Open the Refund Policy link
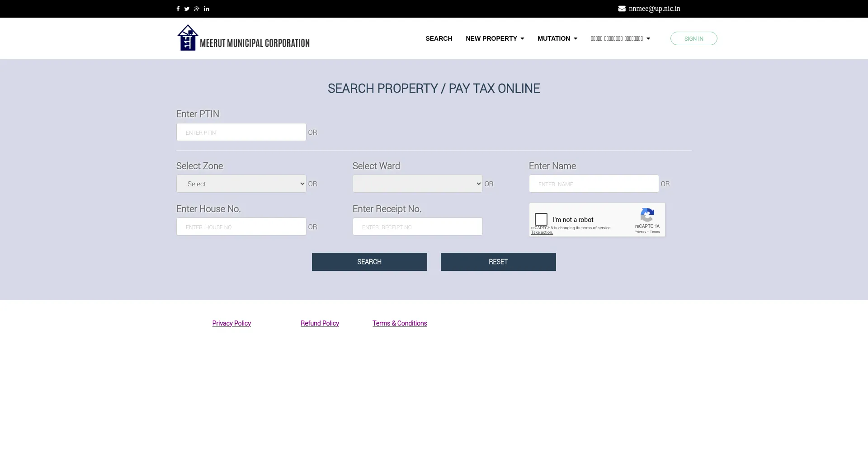The image size is (868, 449). point(320,323)
